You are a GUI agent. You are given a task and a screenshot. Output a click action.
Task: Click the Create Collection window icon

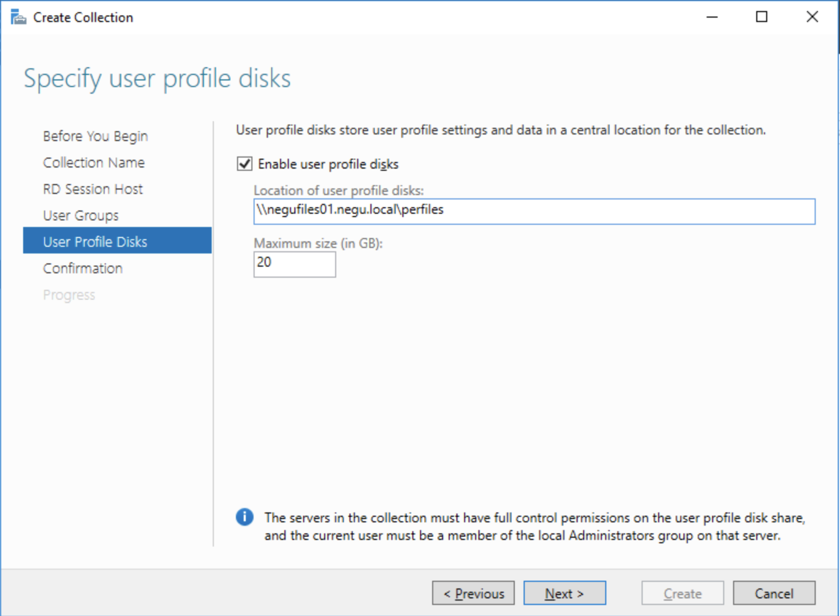pyautogui.click(x=18, y=17)
